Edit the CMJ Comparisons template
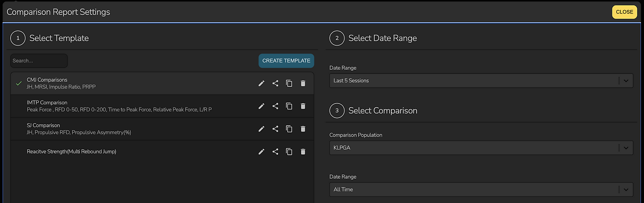Screen dimensions: 644x203 261,83
